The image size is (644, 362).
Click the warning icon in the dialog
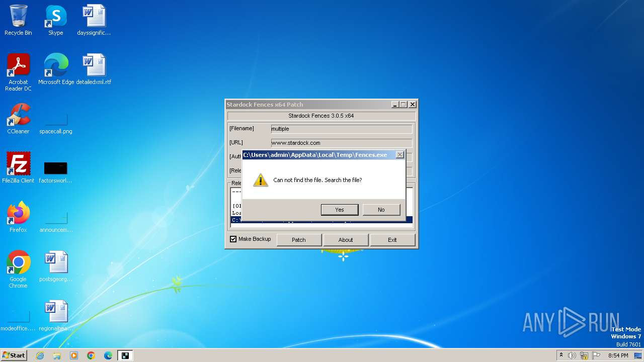point(260,180)
